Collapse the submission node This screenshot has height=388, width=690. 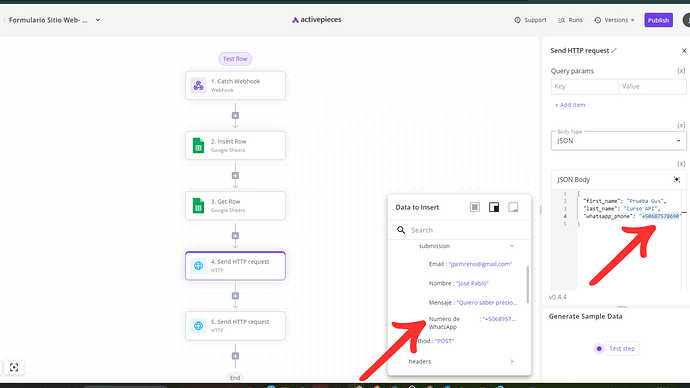click(x=512, y=246)
